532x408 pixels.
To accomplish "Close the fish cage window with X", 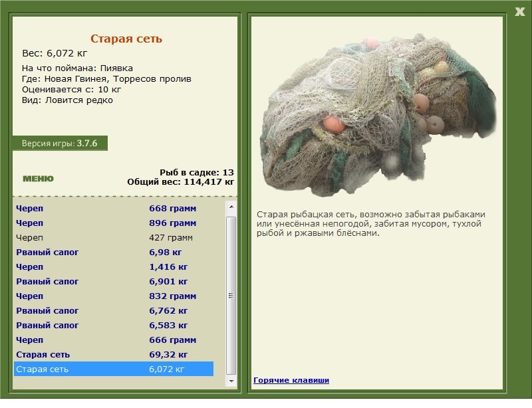I will coord(519,12).
